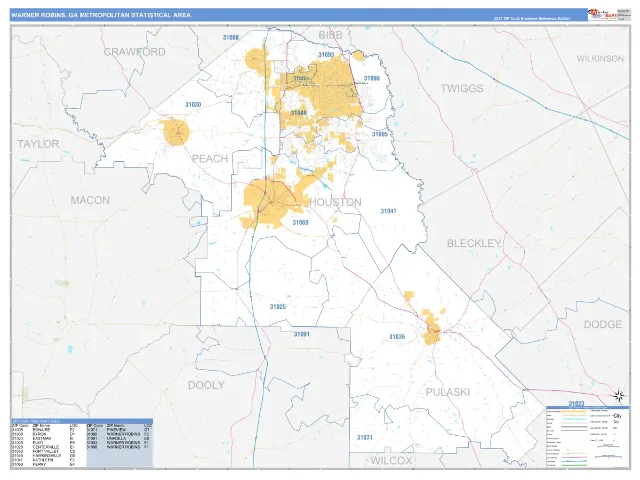Click ZIP code 31025 label

point(278,307)
